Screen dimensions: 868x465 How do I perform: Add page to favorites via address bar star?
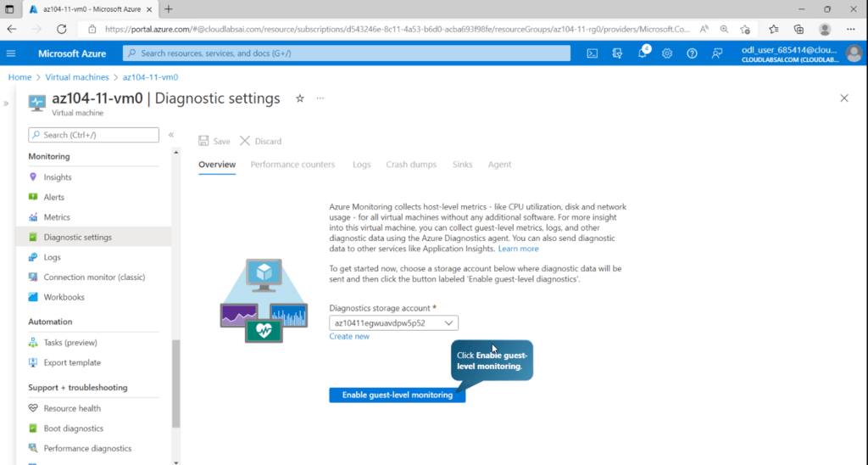tap(745, 30)
